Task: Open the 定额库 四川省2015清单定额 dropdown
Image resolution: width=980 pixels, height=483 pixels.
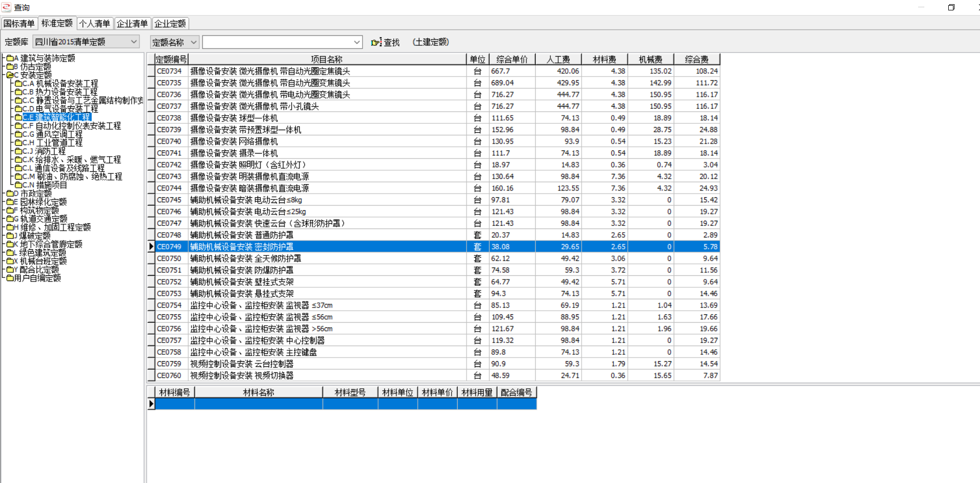Action: point(134,42)
